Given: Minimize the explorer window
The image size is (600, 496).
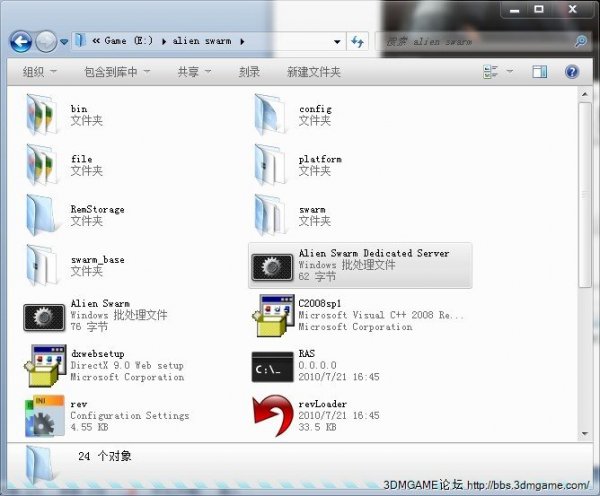Looking at the screenshot, I should (x=515, y=10).
